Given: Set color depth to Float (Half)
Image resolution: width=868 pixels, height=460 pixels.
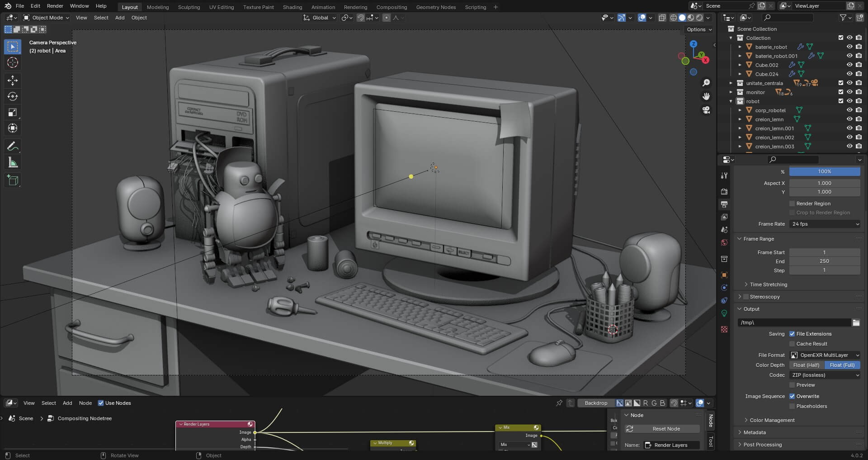Looking at the screenshot, I should click(x=806, y=365).
